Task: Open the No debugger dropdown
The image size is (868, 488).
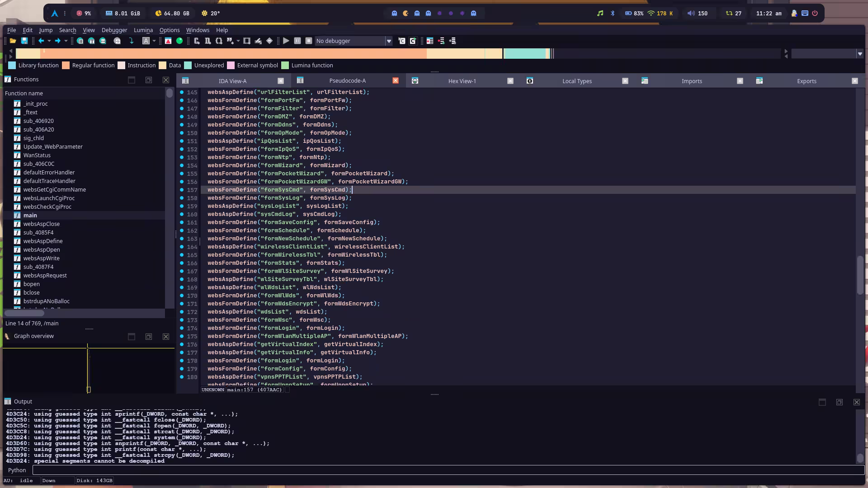Action: (388, 41)
